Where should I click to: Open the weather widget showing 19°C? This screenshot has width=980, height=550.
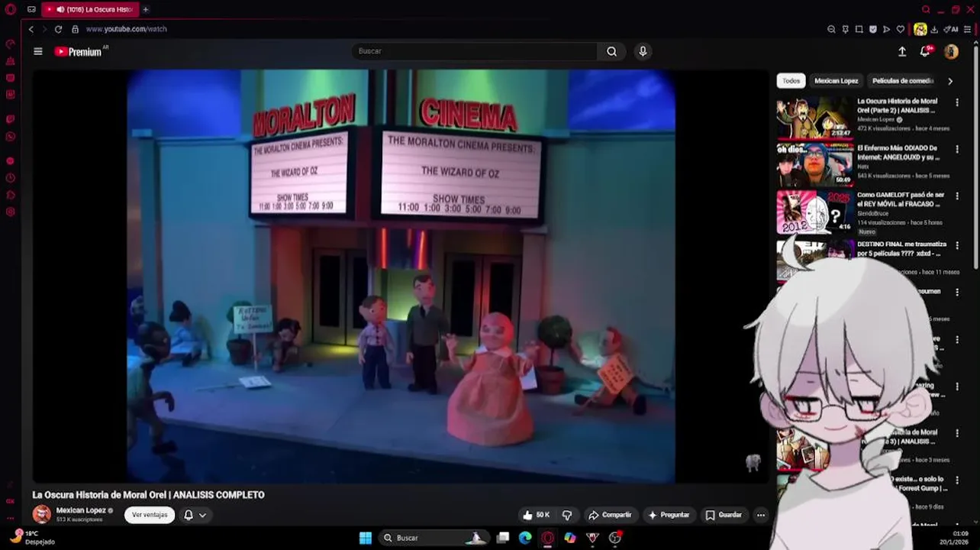(x=32, y=538)
